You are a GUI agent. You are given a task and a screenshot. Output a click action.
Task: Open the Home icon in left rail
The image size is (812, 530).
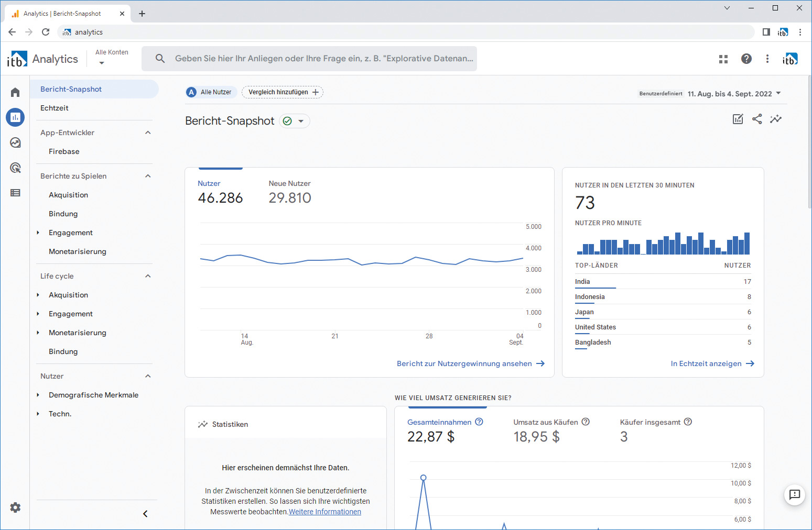pos(15,92)
